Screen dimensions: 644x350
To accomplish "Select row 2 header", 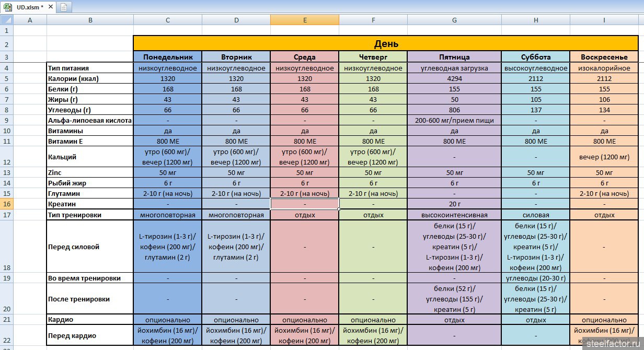I will pos(6,43).
